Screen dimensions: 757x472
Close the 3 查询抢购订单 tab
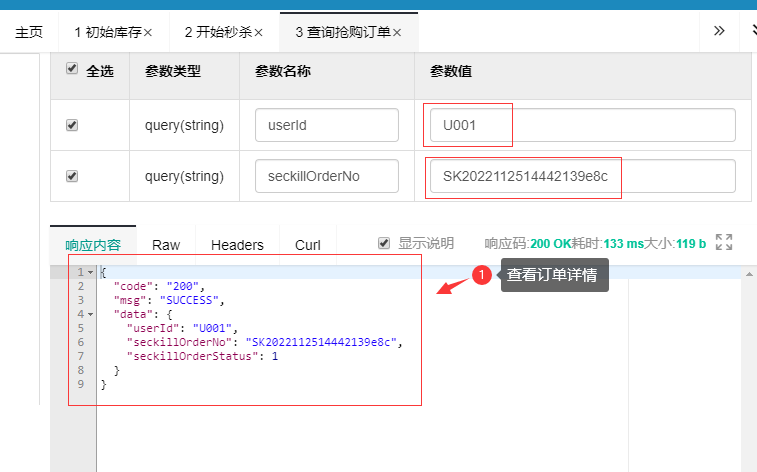[x=397, y=33]
